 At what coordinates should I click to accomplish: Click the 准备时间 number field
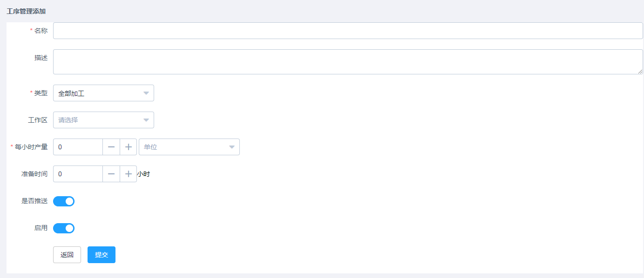(x=78, y=174)
